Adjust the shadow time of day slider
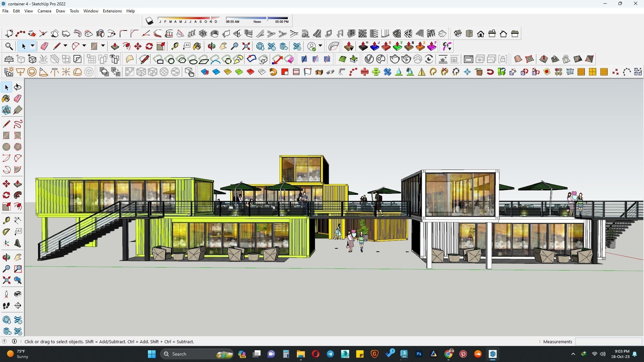 click(x=267, y=18)
